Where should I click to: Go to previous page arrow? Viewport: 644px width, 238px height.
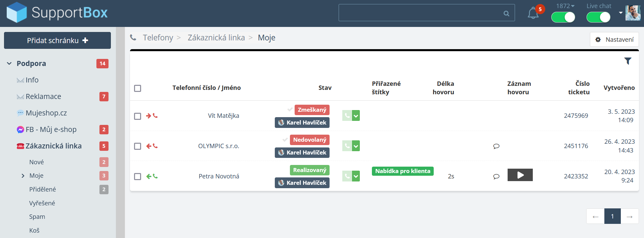click(595, 216)
